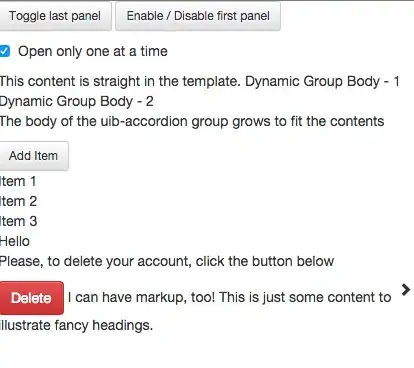The height and width of the screenshot is (368, 414).
Task: Open the 'Dynamic Group Body - 2' text
Action: (x=77, y=101)
